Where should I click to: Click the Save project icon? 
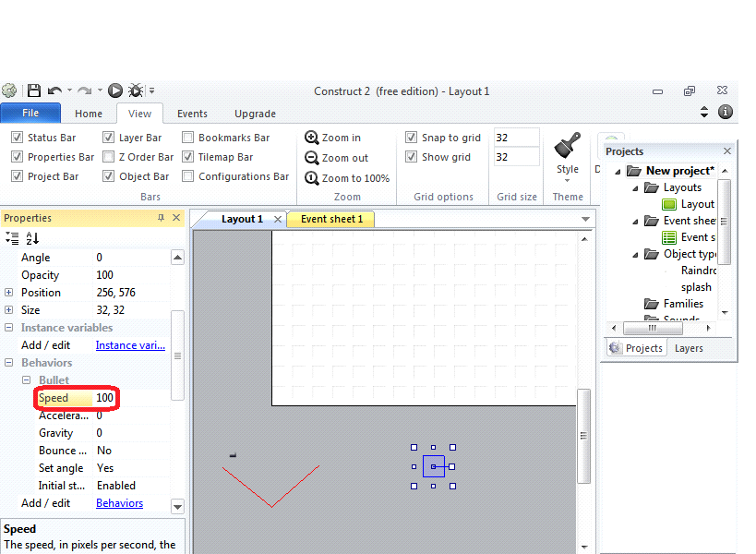tap(33, 90)
